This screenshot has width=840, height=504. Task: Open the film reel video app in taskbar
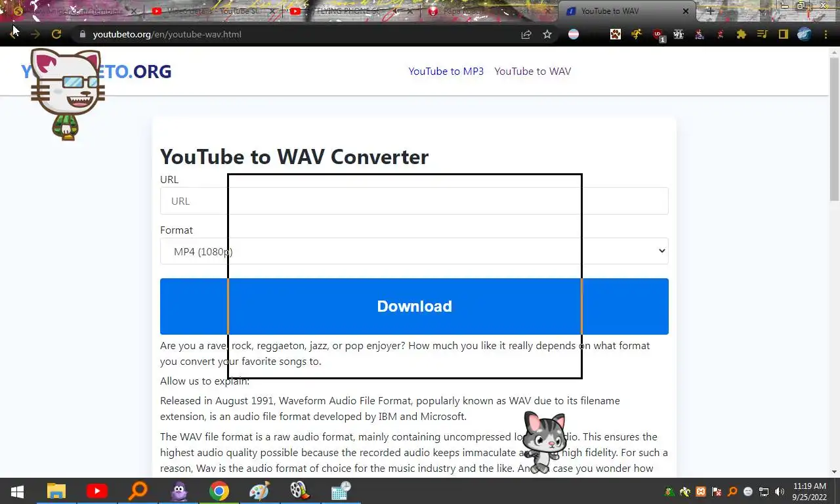pyautogui.click(x=300, y=491)
